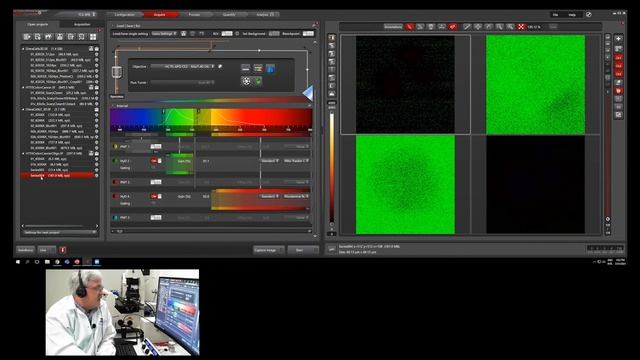Collapse the first project tree node

(x=23, y=49)
